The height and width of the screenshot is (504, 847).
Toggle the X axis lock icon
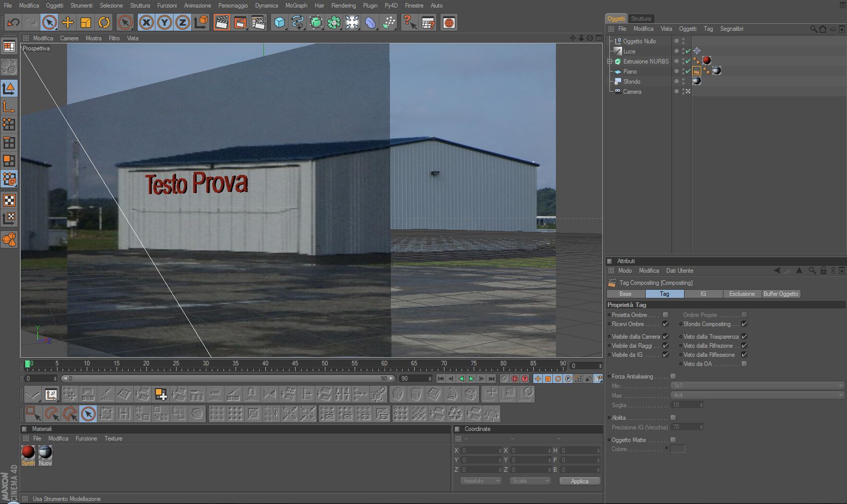coord(146,23)
